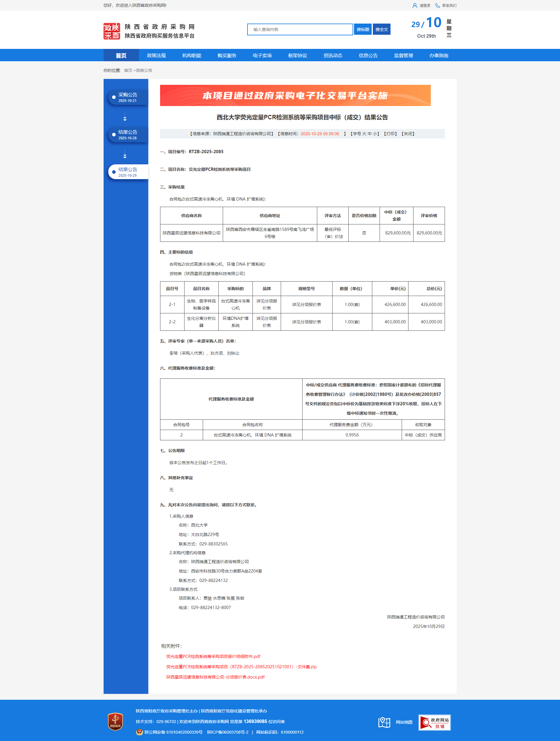Click the party-government organ emblem in footer
This screenshot has height=741, width=560.
point(115,722)
